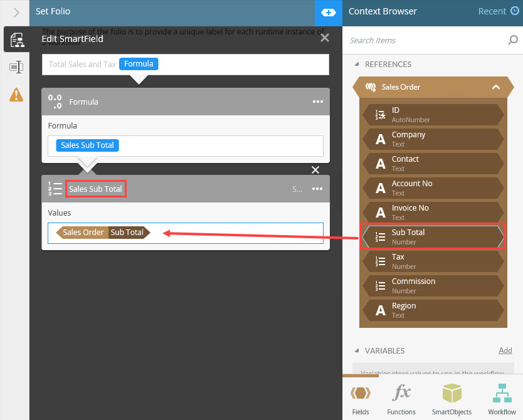
Task: Select the Commission number field
Action: point(433,286)
